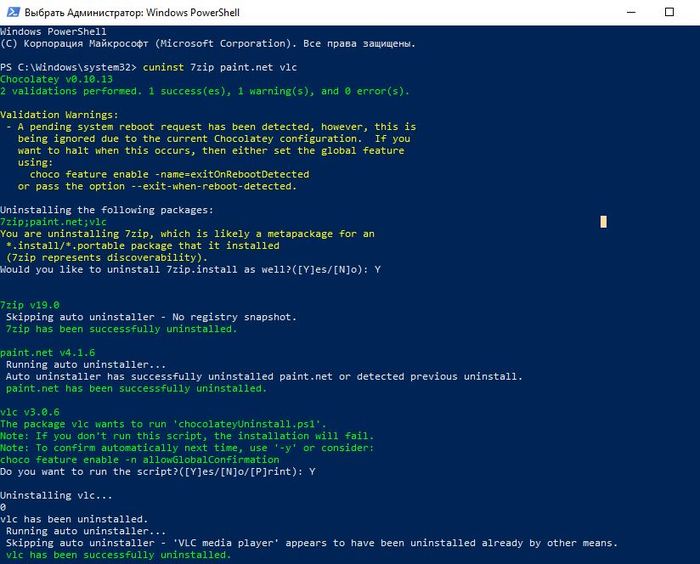Viewport: 700px width, 564px height.
Task: Click '7zip has been successfully uninstalled.' line
Action: (121, 329)
